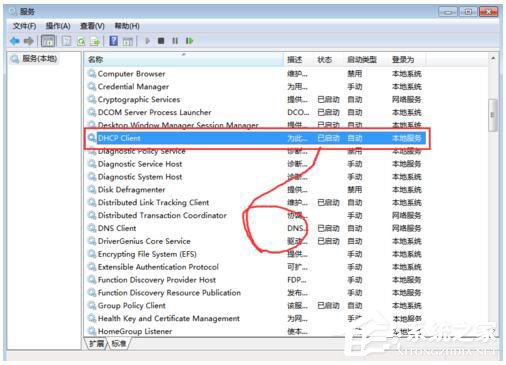Select Extensible Authentication Protocol service
Viewport: 506px width, 365px height.
click(255, 267)
